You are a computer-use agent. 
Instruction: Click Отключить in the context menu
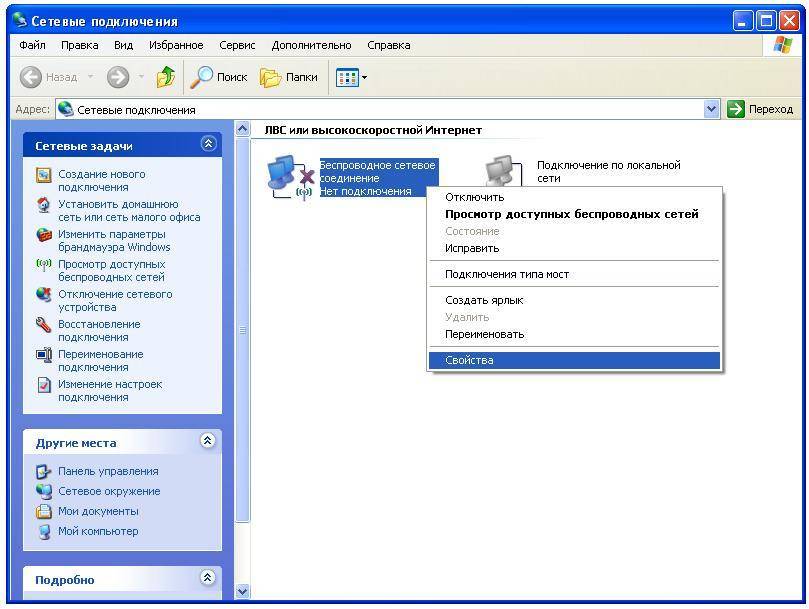pos(474,197)
